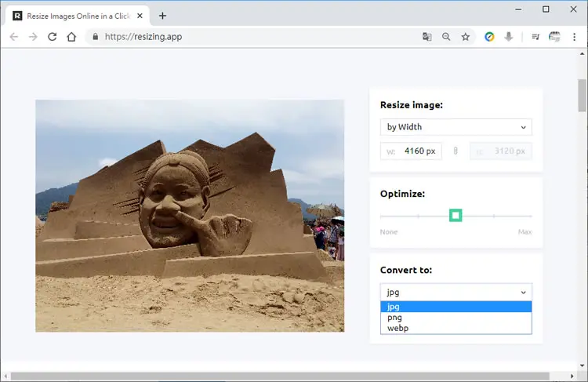Click the Optimize slider handle
The height and width of the screenshot is (382, 588).
click(456, 216)
